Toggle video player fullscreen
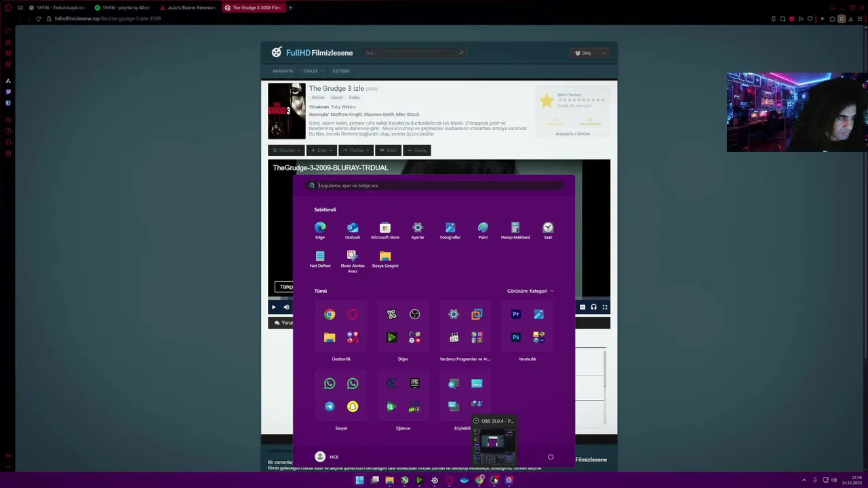 click(605, 307)
